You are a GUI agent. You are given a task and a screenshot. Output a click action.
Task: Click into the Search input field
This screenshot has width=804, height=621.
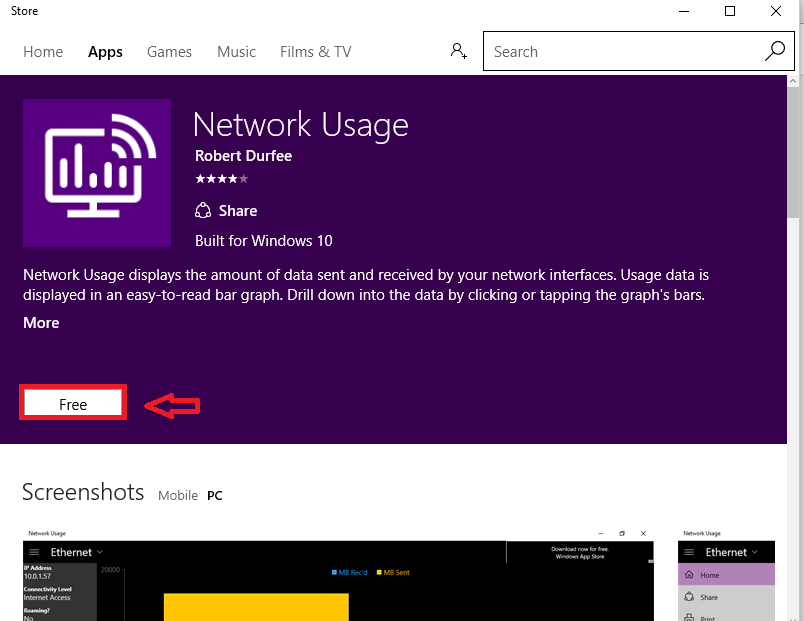pyautogui.click(x=623, y=51)
